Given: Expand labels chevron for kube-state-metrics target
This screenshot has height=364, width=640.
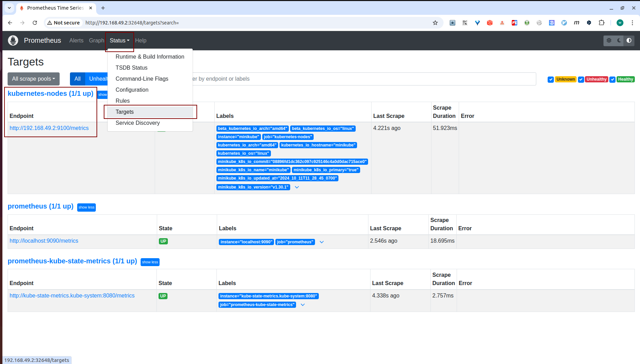Looking at the screenshot, I should (x=303, y=305).
